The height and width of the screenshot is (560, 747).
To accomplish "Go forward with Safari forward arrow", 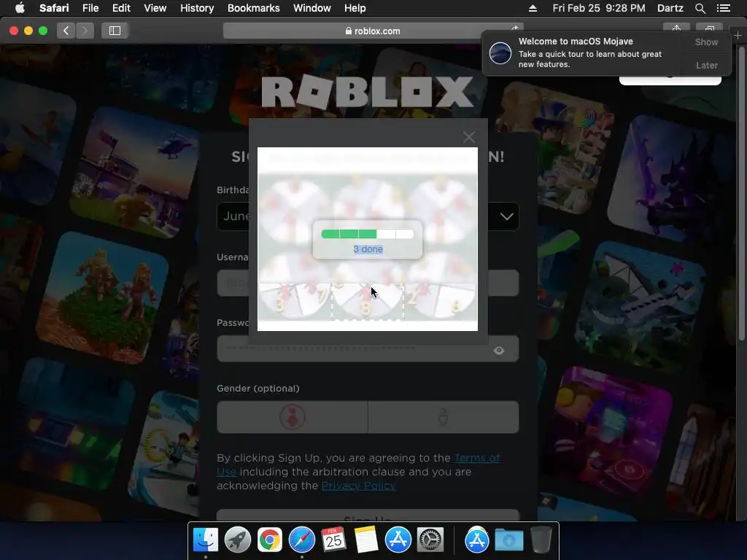I will [85, 31].
